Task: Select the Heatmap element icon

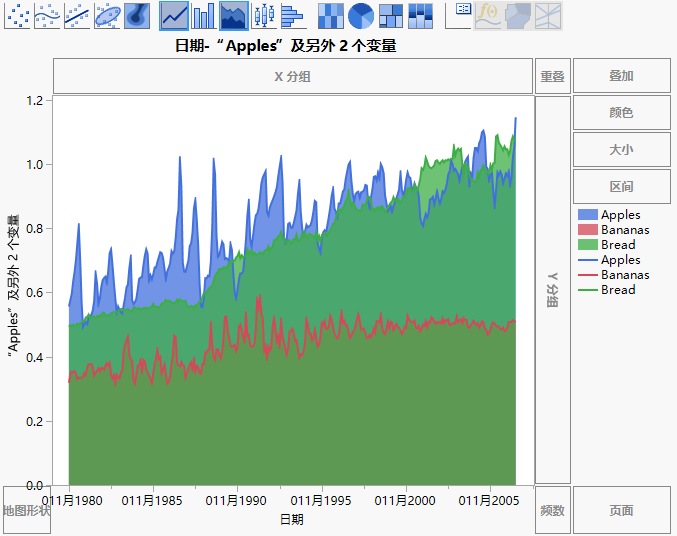Action: click(331, 15)
